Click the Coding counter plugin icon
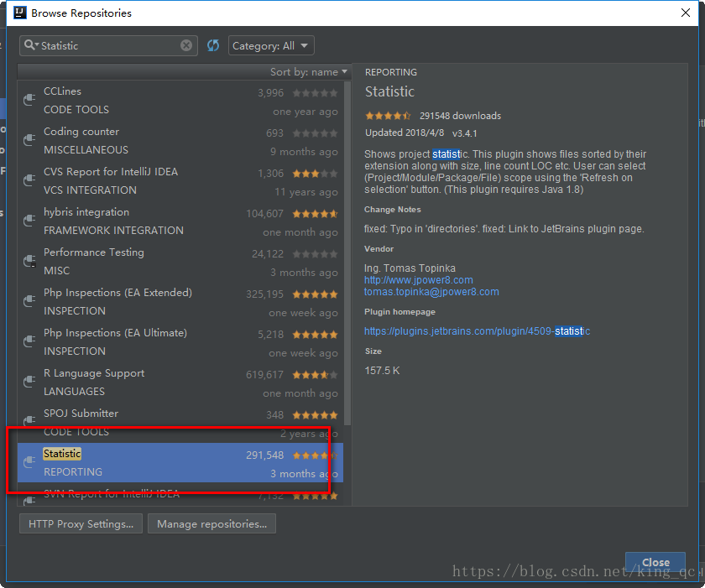The image size is (705, 588). [x=30, y=141]
